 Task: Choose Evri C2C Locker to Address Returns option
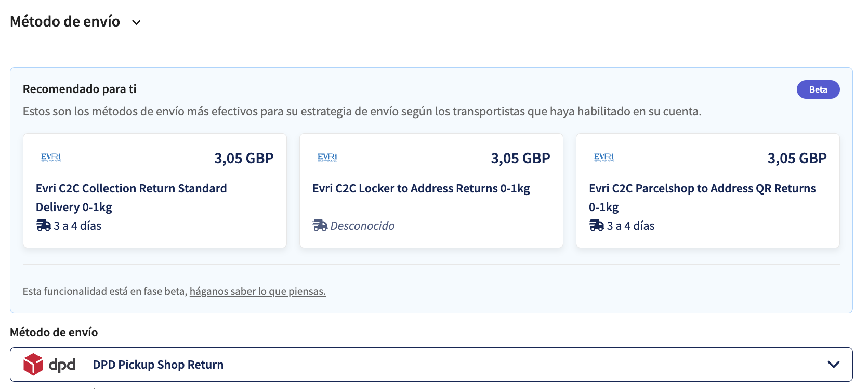tap(431, 191)
